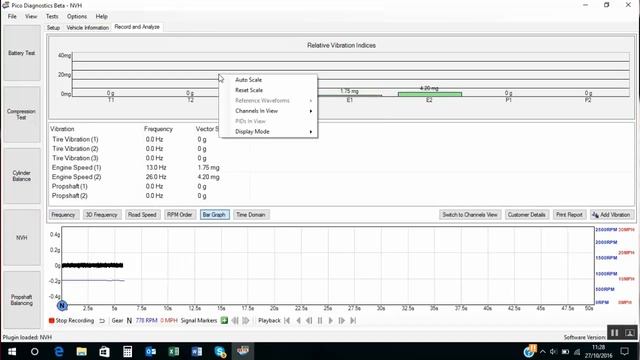The width and height of the screenshot is (640, 360).
Task: Click the loop arrow icon beside Stop Recording
Action: pyautogui.click(x=102, y=321)
